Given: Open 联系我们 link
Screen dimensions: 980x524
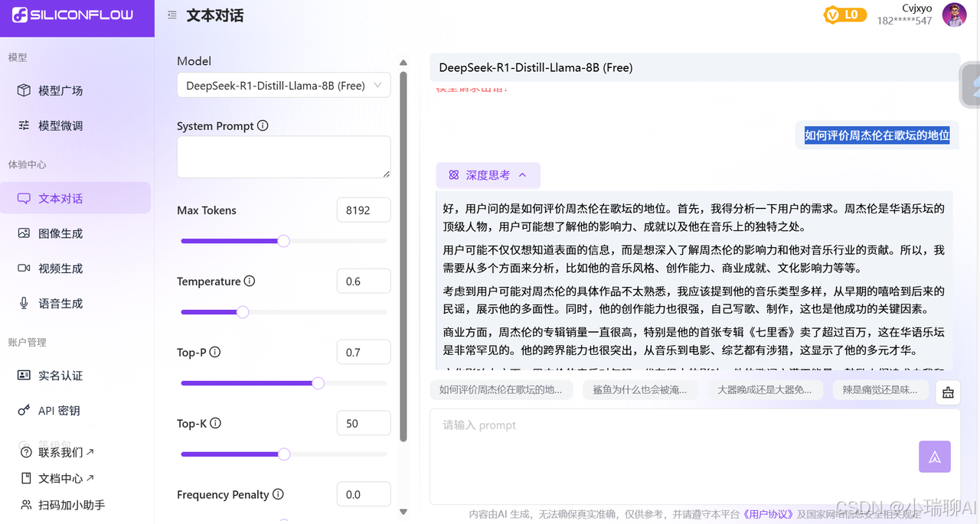Looking at the screenshot, I should coord(66,452).
